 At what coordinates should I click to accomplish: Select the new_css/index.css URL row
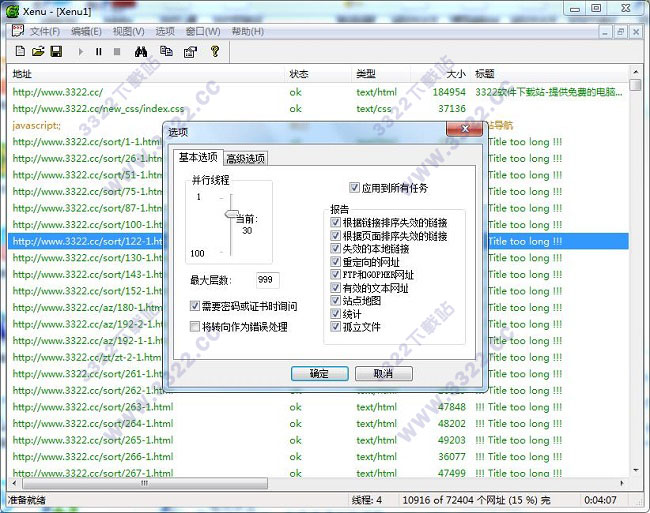(318, 109)
